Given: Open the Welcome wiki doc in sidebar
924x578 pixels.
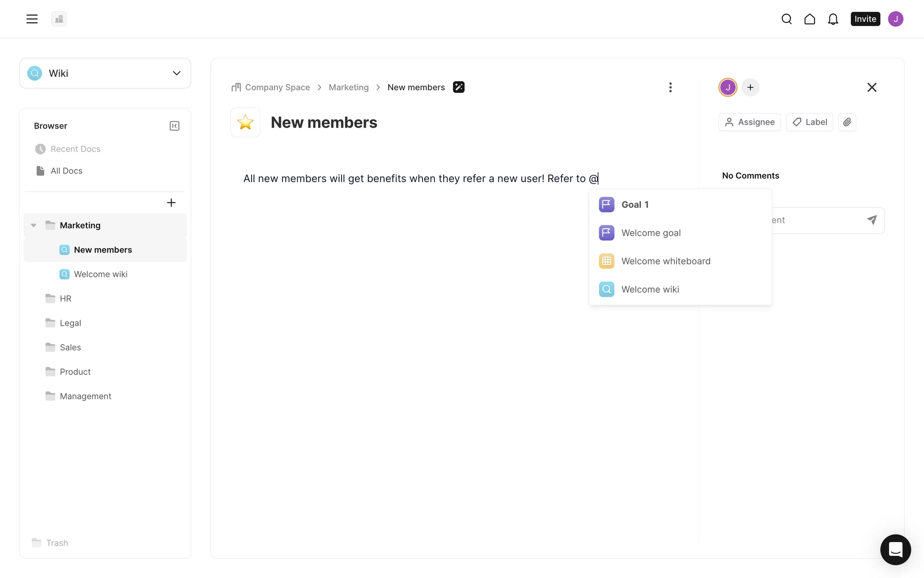Looking at the screenshot, I should [x=101, y=274].
